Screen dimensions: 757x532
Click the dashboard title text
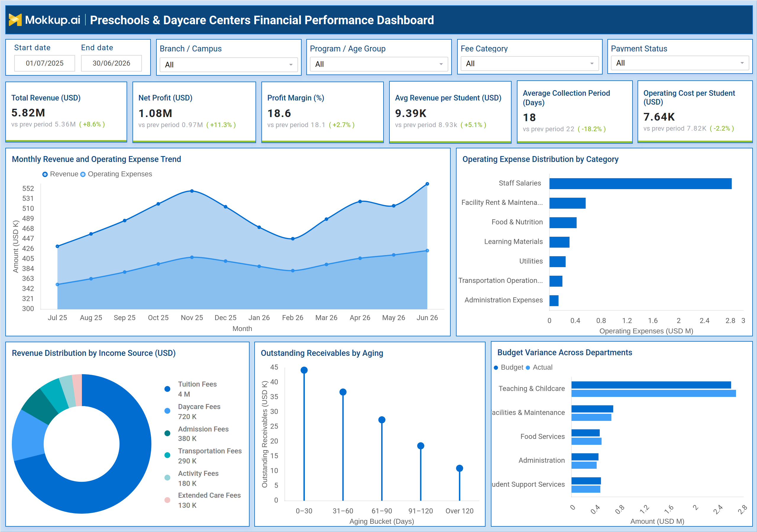click(262, 20)
